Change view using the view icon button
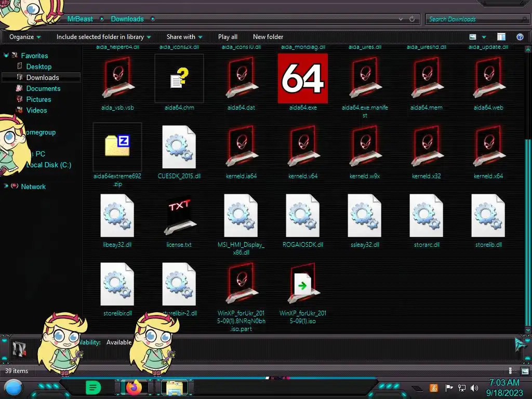Screen dimensions: 532x399 [473, 37]
